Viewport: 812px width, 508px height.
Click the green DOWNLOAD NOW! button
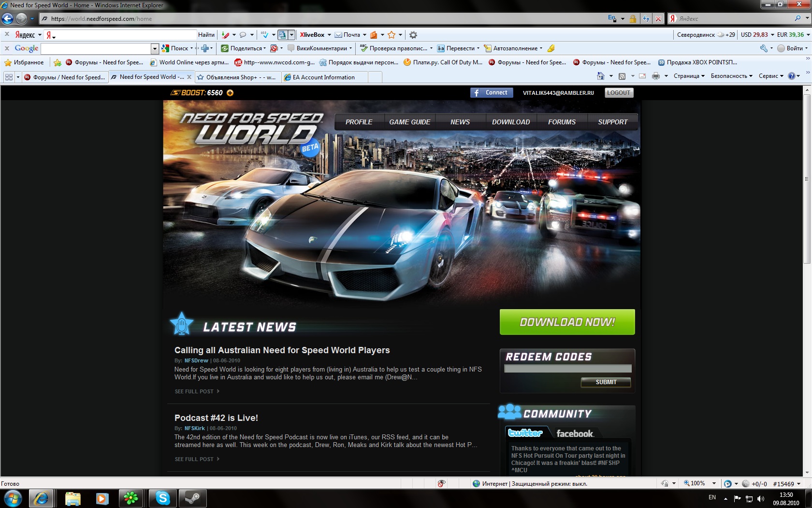(567, 322)
